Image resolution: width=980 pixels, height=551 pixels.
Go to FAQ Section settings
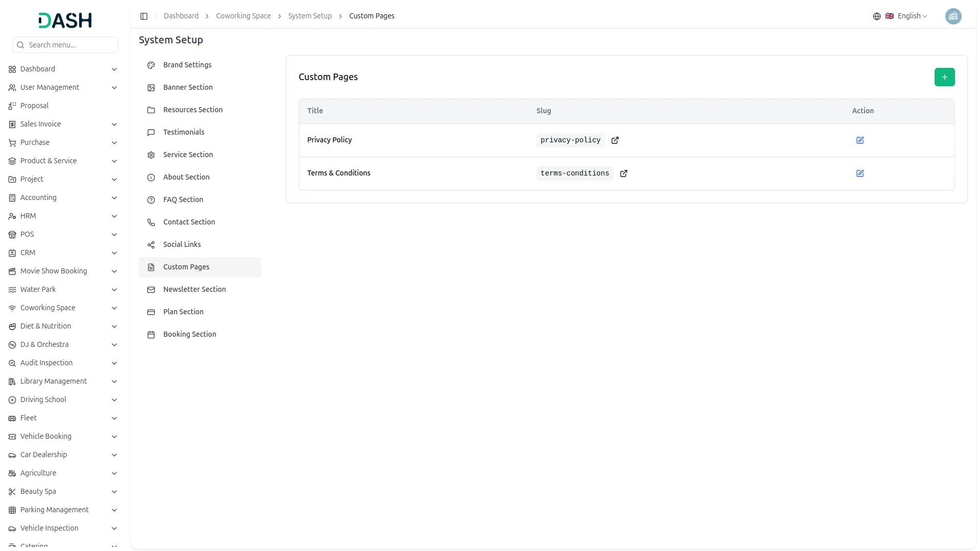(183, 199)
